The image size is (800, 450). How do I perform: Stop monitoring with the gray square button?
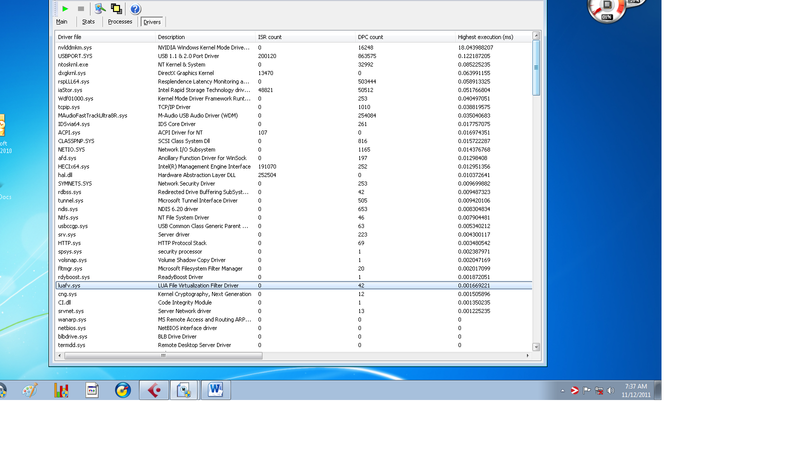[x=81, y=9]
